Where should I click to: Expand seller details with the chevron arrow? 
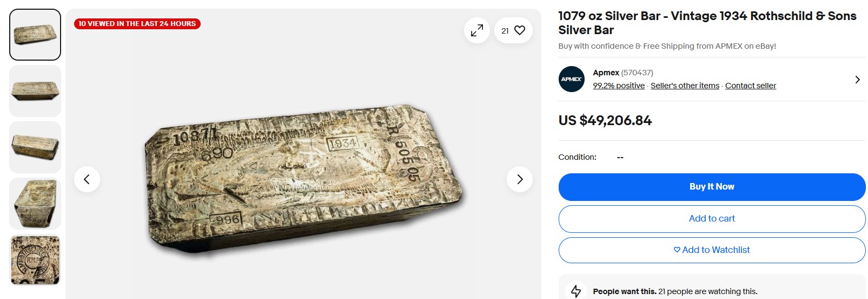[857, 80]
